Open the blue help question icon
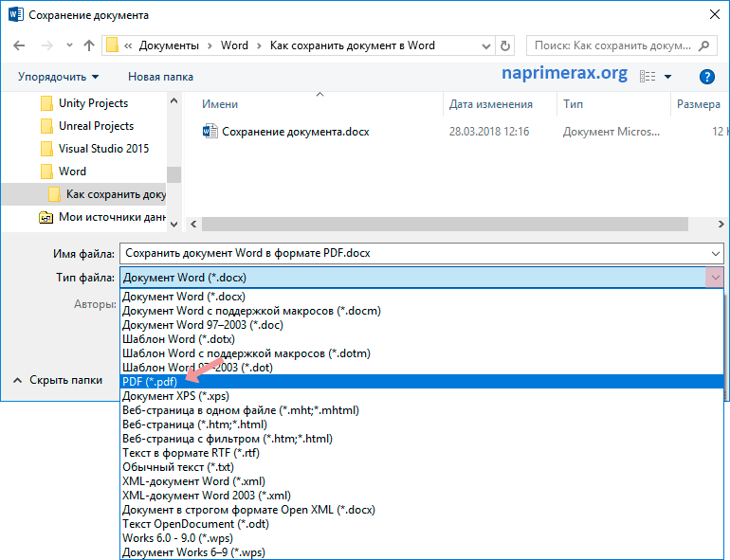The height and width of the screenshot is (560, 730). tap(706, 77)
